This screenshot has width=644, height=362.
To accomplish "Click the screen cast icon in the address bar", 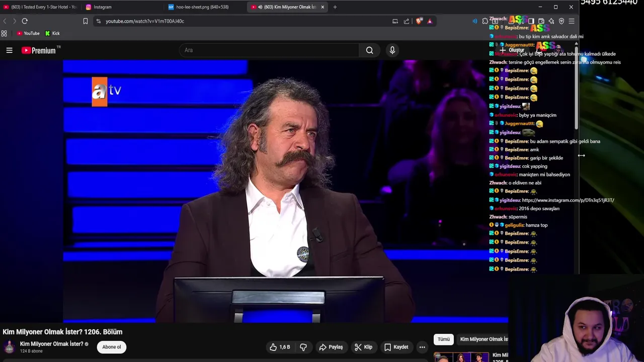I will click(395, 21).
